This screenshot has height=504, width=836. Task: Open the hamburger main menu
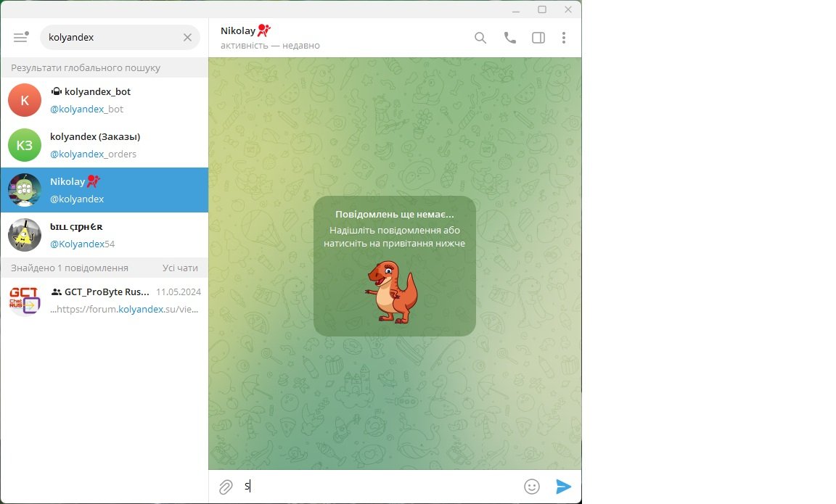pyautogui.click(x=20, y=38)
